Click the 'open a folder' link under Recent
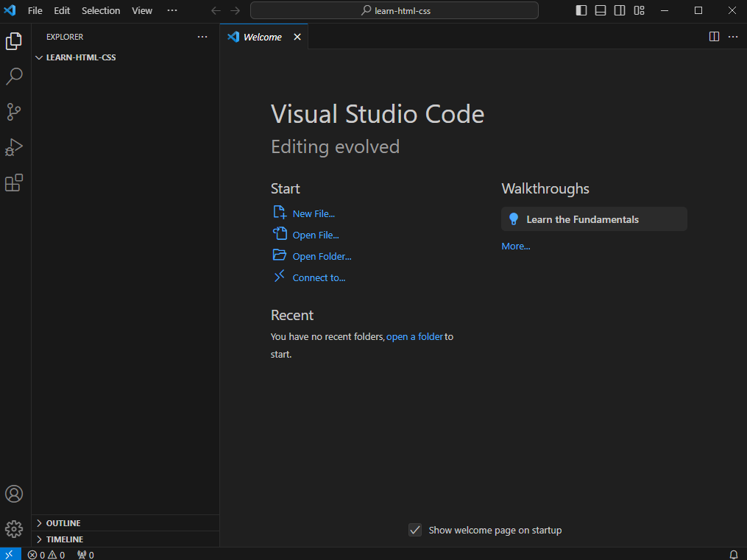The width and height of the screenshot is (747, 560). (x=414, y=337)
